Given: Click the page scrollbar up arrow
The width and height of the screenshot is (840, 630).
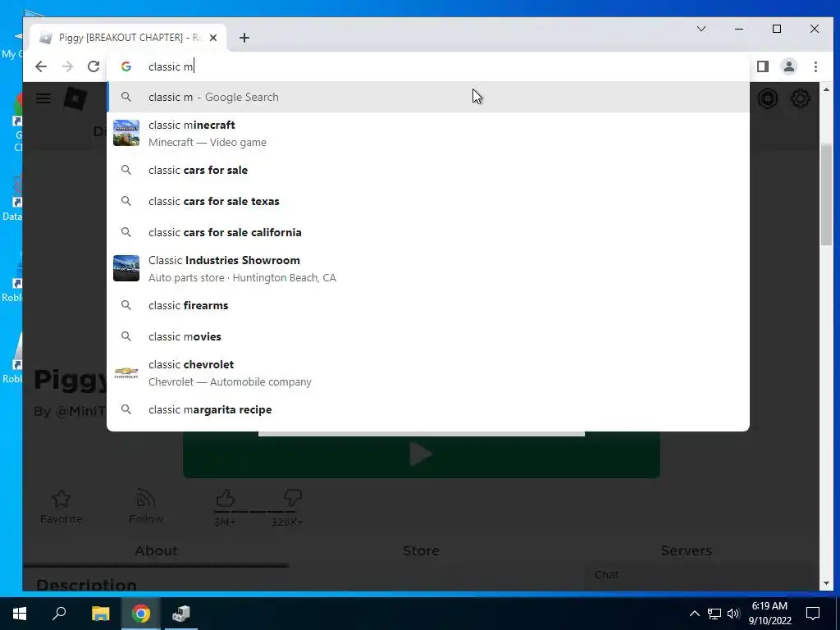Looking at the screenshot, I should coord(826,89).
